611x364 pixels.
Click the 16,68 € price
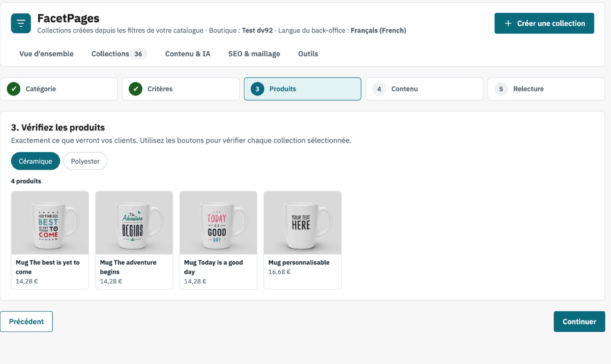pos(279,272)
